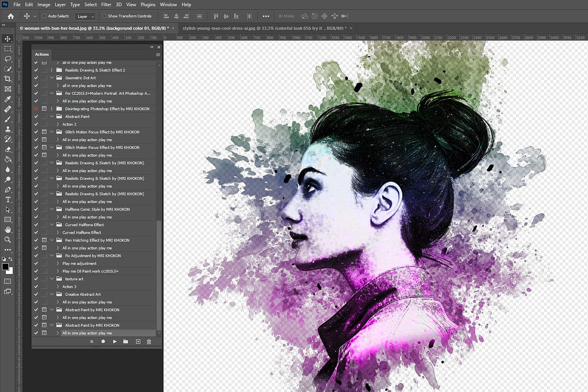Screen dimensions: 588x392
Task: Enable Show Transform Controls checkbox
Action: tap(104, 16)
